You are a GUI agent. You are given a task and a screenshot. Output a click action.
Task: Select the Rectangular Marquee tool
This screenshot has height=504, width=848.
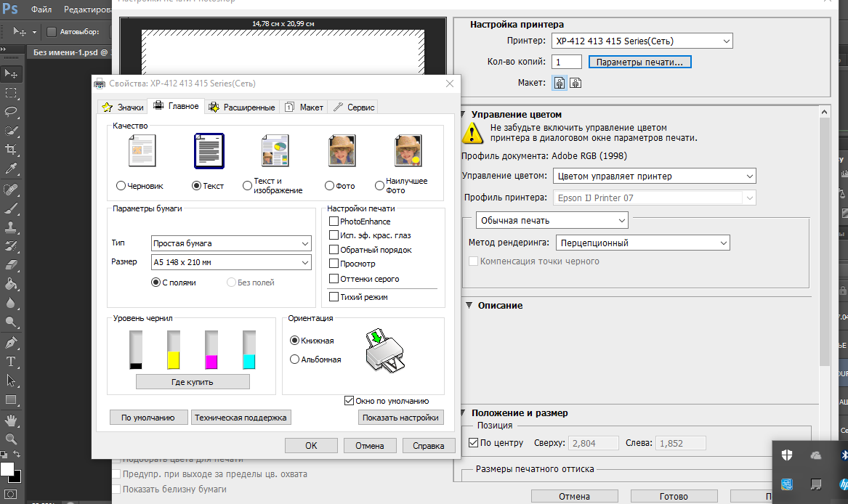click(11, 93)
